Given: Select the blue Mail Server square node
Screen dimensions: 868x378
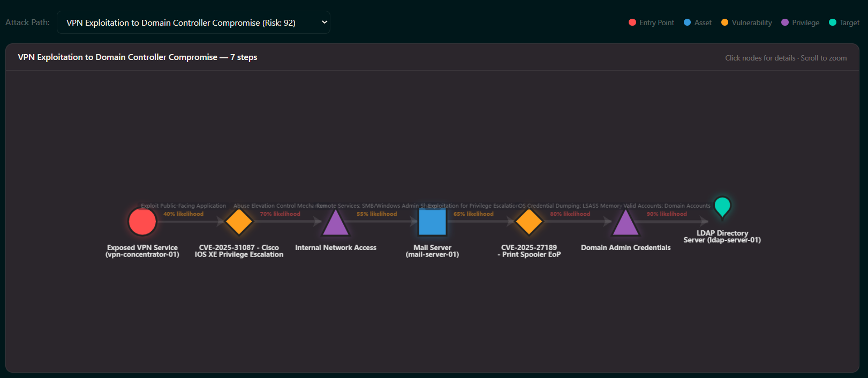Looking at the screenshot, I should pyautogui.click(x=432, y=222).
